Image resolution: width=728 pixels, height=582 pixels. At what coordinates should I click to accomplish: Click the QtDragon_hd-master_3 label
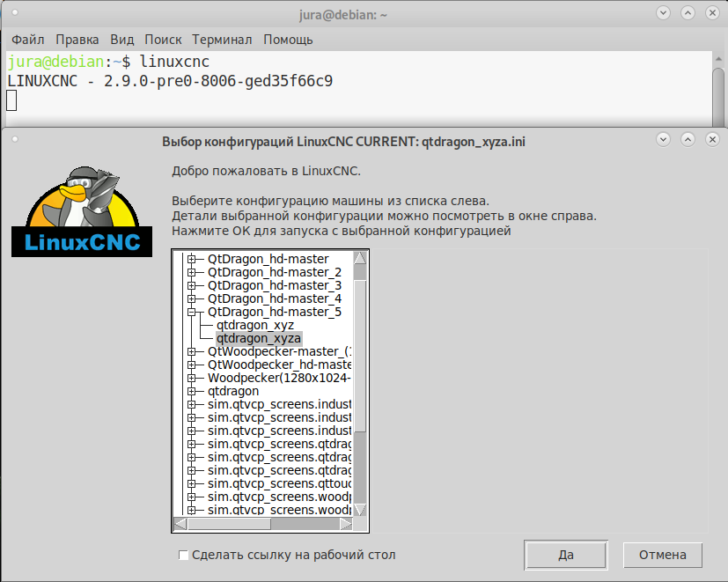[275, 285]
